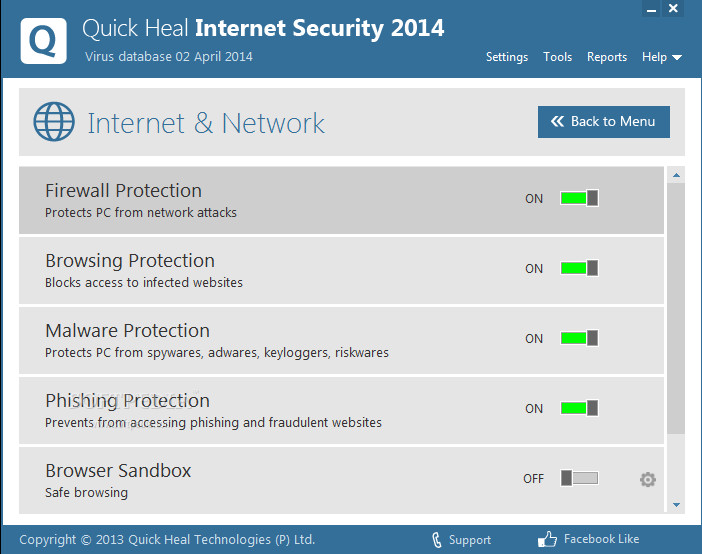Open Browser Sandbox settings gear icon
This screenshot has height=554, width=702.
click(647, 479)
